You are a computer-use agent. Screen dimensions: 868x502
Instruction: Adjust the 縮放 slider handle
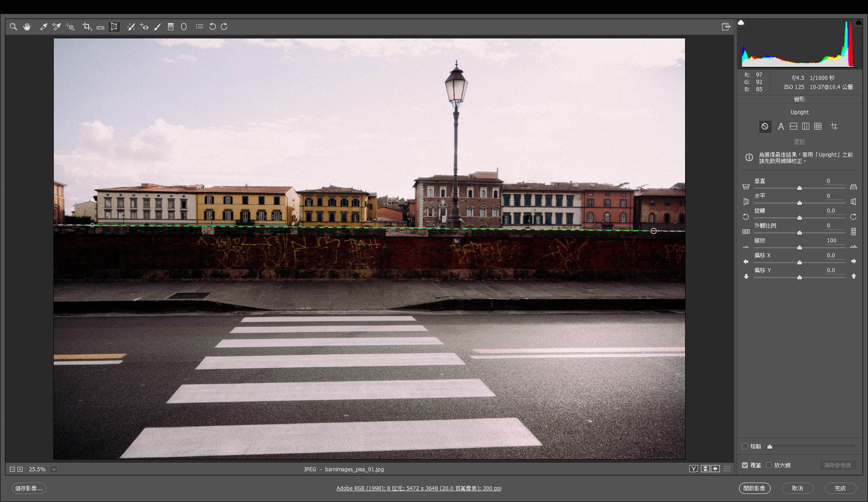click(799, 247)
